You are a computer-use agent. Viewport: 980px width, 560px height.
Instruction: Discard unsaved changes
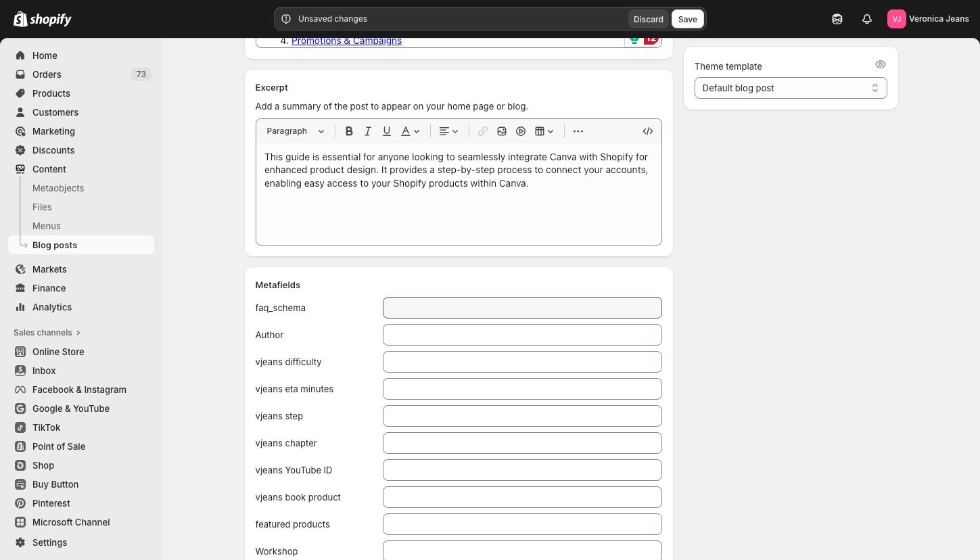tap(648, 19)
